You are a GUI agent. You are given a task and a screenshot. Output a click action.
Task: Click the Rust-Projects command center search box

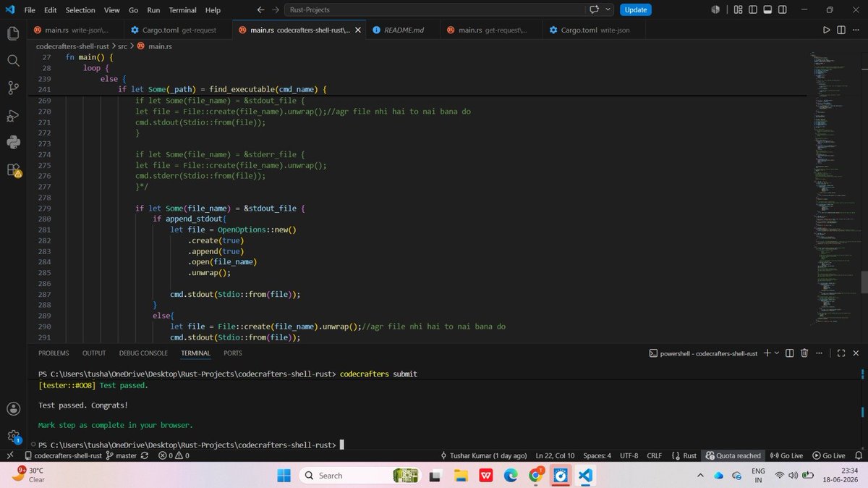pos(435,10)
